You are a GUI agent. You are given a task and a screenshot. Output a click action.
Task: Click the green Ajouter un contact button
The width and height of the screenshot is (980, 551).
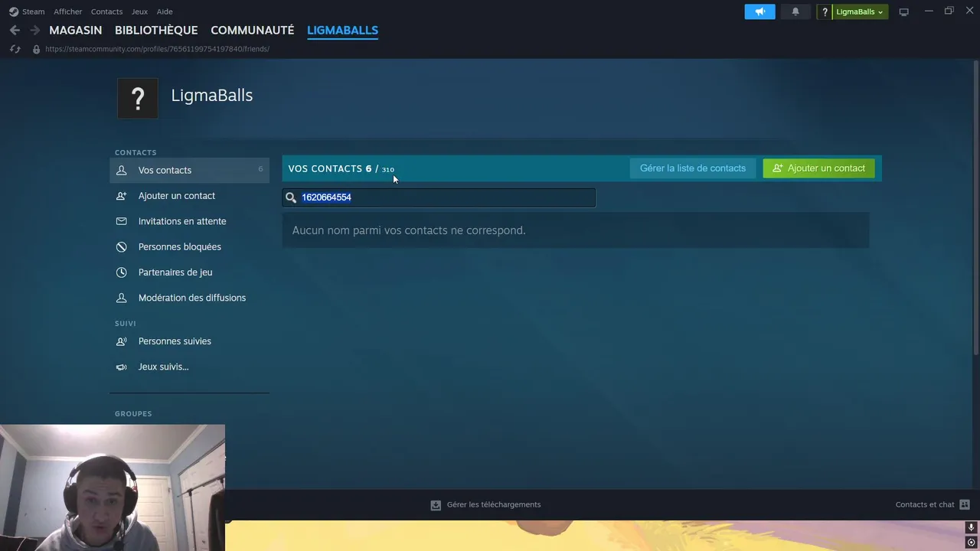(818, 168)
